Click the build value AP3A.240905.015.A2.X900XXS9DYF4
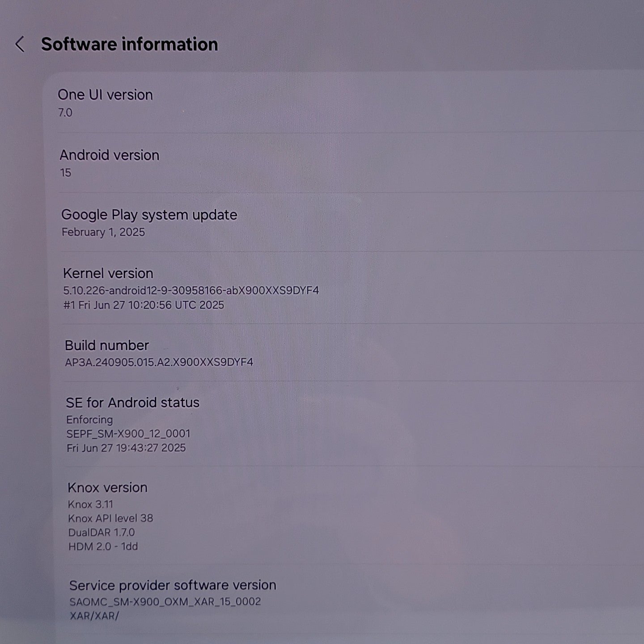This screenshot has width=644, height=644. click(x=159, y=362)
